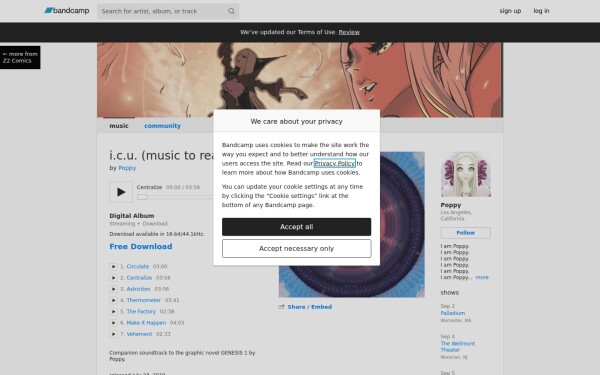Viewport: 600px width, 375px height.
Task: Open The Wellmont Theater show link
Action: coord(458,347)
